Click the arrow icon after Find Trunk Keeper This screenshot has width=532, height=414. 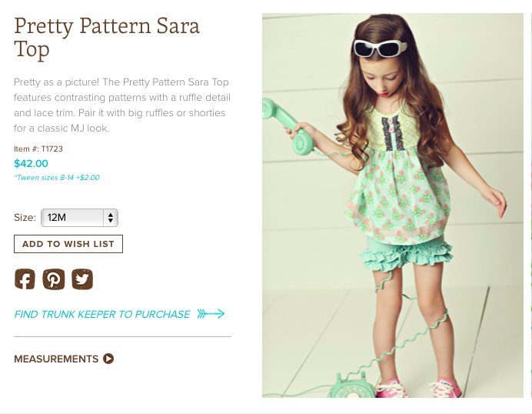[x=211, y=314]
